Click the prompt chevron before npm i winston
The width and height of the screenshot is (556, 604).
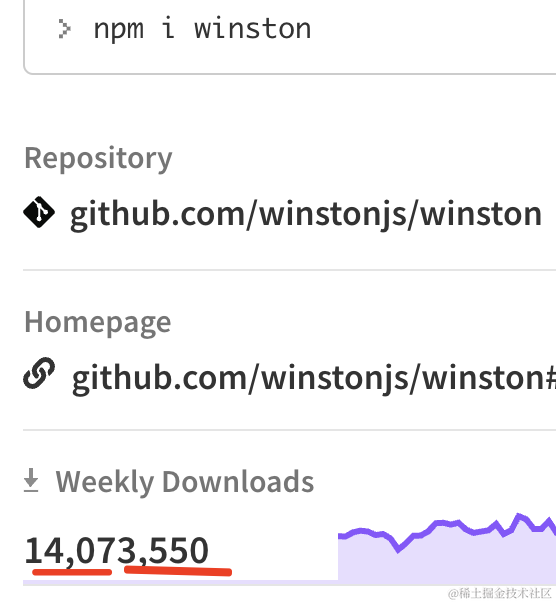[x=64, y=29]
